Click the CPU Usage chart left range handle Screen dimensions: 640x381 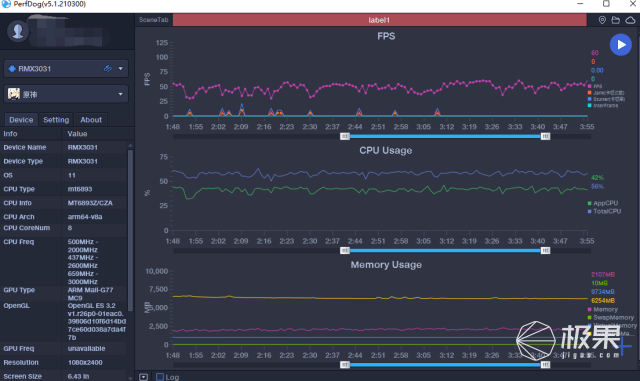[x=345, y=251]
